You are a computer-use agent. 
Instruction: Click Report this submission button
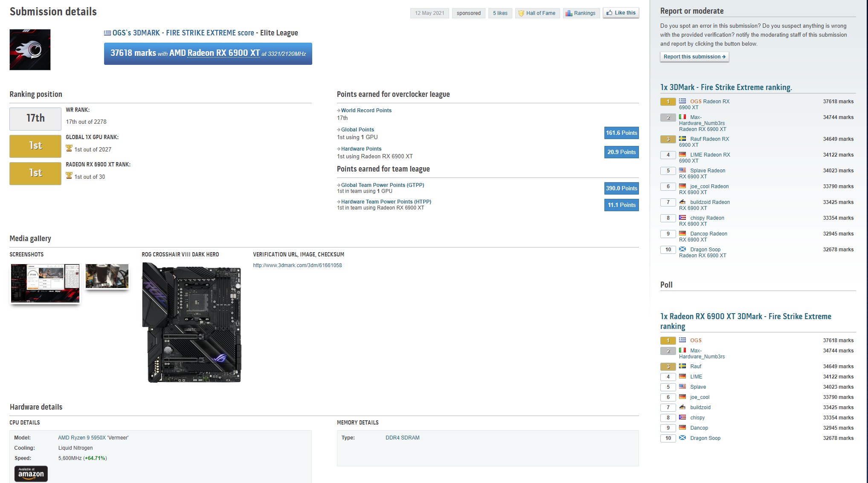tap(694, 57)
